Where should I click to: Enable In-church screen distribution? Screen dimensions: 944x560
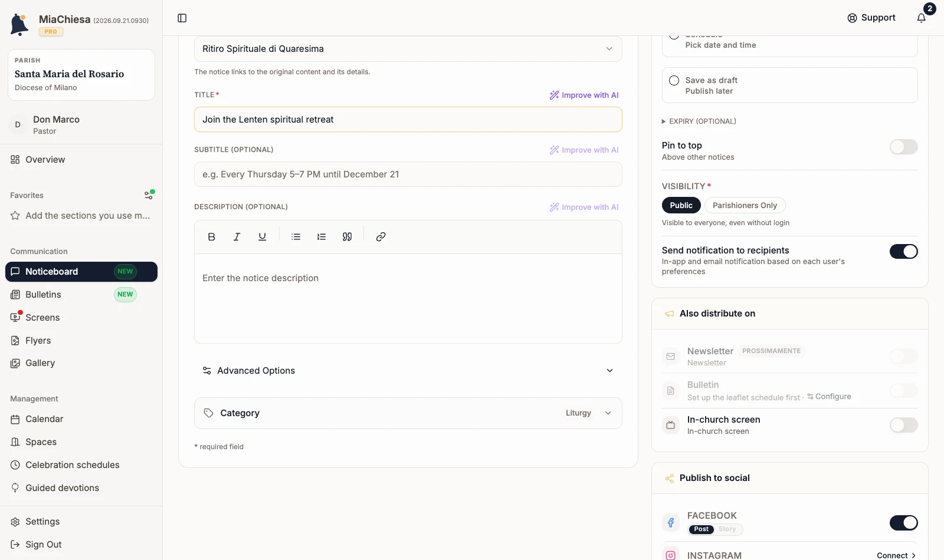point(903,425)
